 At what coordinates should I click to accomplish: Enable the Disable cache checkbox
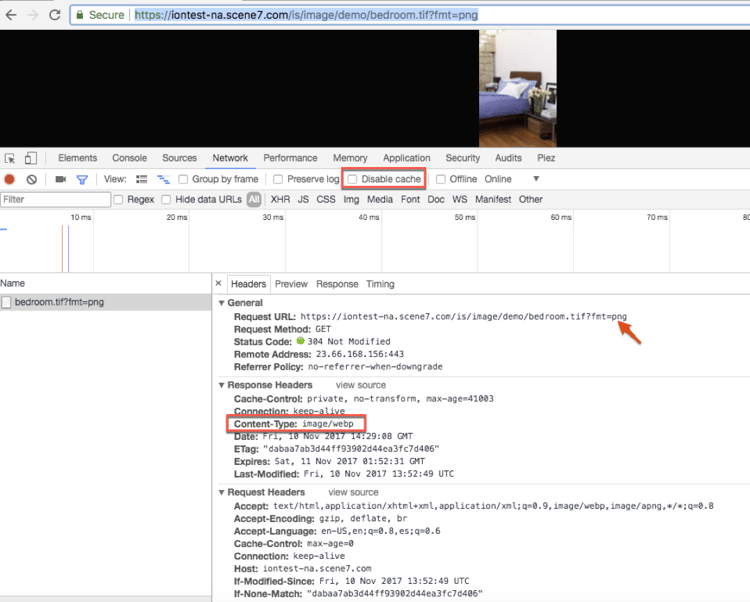coord(353,179)
